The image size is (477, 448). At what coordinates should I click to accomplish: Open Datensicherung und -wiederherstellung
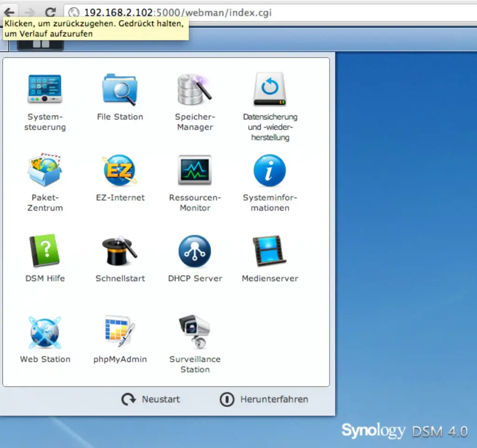tap(270, 89)
